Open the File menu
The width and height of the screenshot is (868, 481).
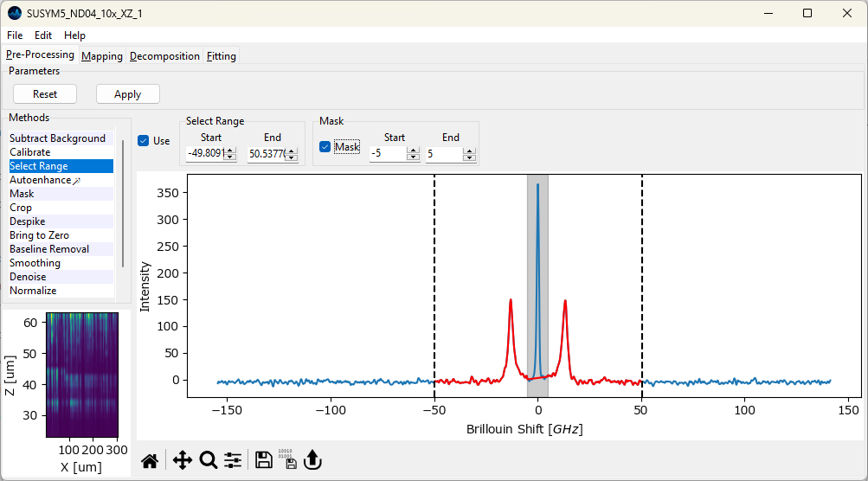pos(16,35)
